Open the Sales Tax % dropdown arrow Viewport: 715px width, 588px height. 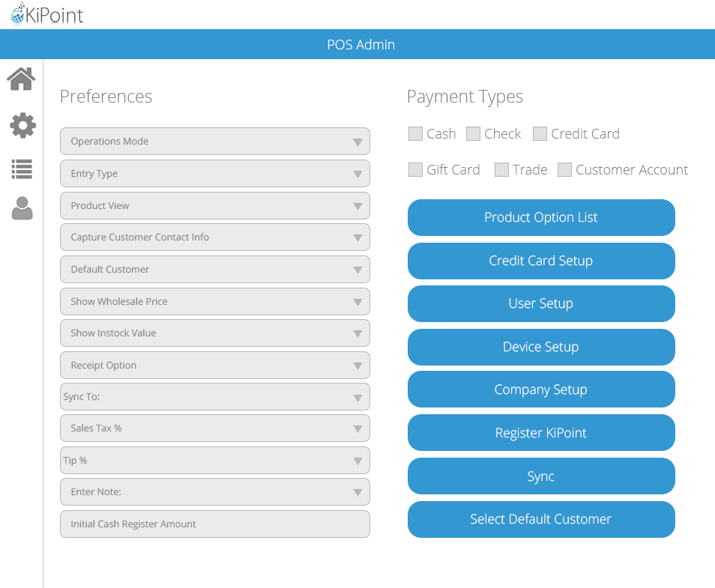357,428
